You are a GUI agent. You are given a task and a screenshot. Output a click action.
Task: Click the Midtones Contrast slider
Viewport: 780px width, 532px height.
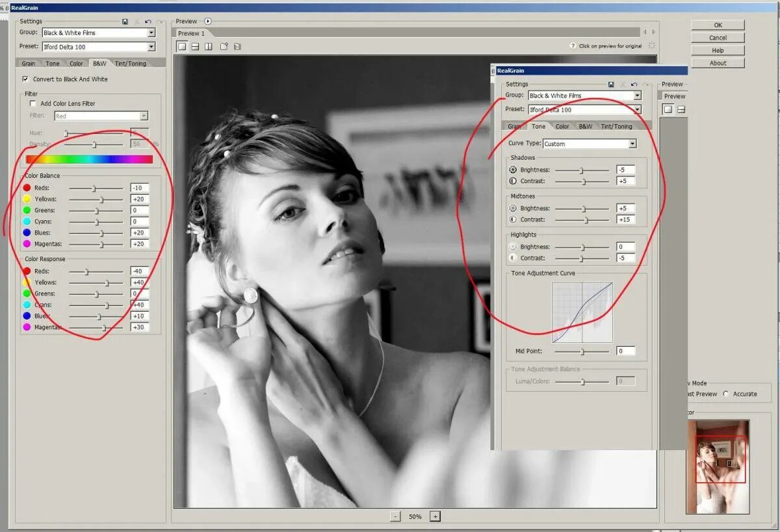(x=582, y=220)
